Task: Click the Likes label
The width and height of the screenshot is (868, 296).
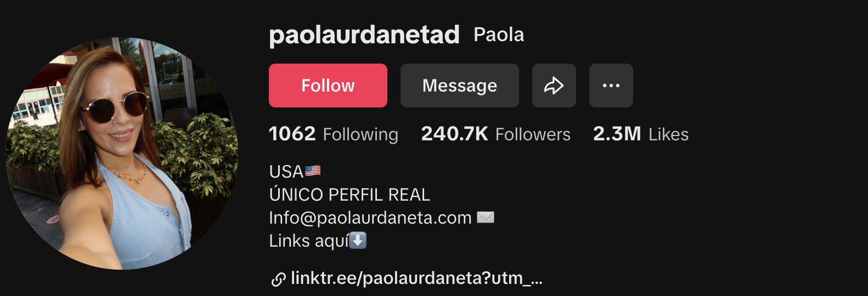Action: [x=668, y=134]
